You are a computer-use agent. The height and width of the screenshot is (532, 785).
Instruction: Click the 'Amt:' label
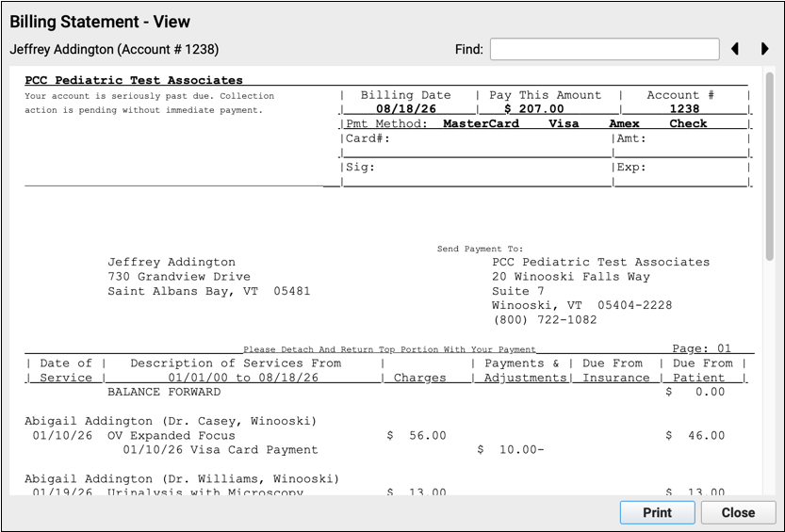631,138
